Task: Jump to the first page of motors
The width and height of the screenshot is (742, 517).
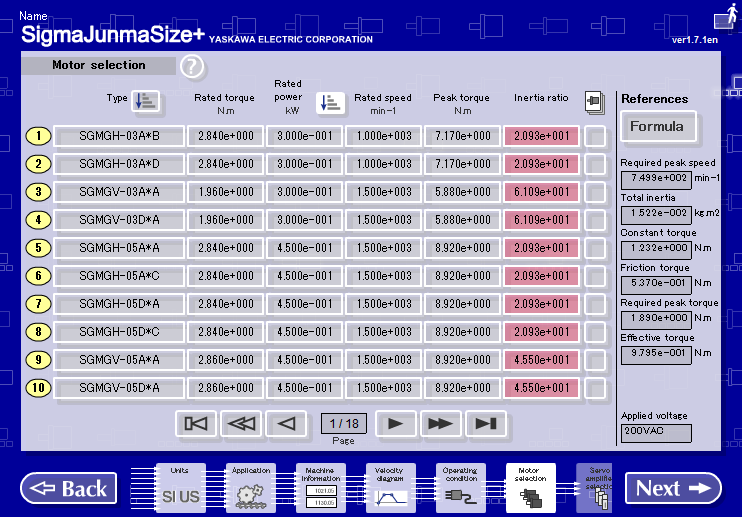Action: [x=195, y=423]
